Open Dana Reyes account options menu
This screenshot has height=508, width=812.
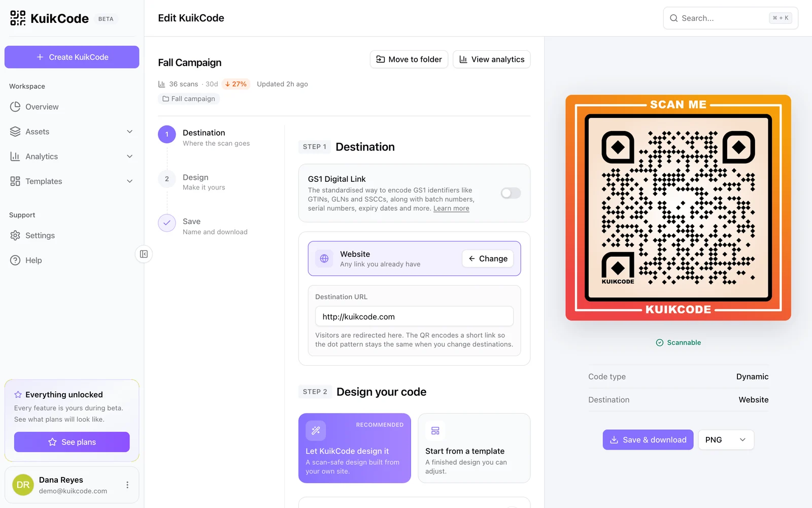tap(127, 485)
